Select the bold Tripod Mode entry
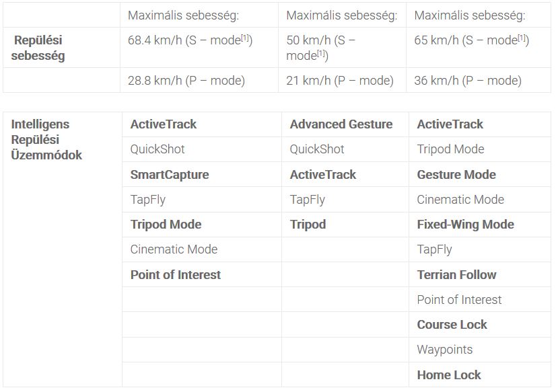Viewport: 556px width, 392px height. pos(166,225)
